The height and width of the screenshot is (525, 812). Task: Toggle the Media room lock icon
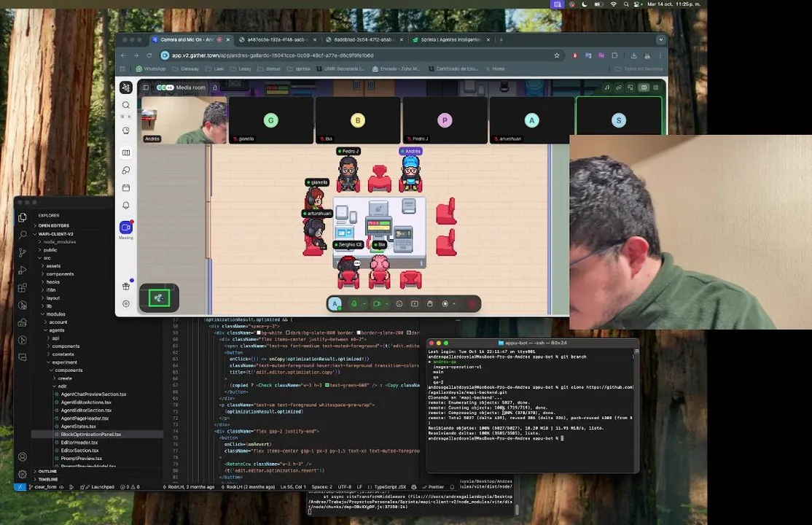tap(215, 87)
